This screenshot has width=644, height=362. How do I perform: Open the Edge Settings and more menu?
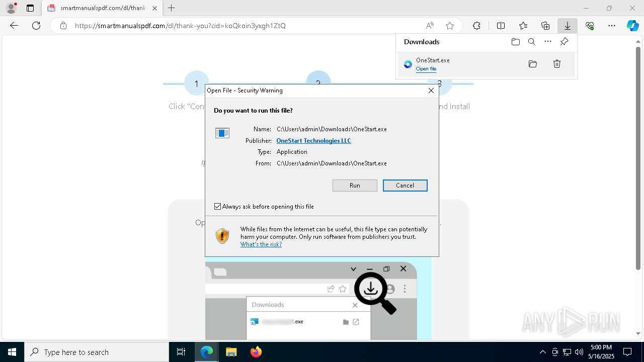tap(612, 26)
